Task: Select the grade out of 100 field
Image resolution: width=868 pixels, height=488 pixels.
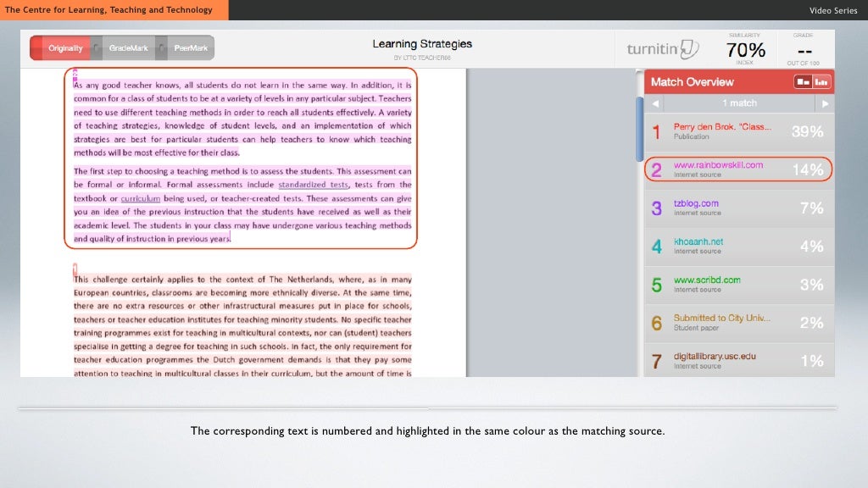Action: click(x=804, y=52)
